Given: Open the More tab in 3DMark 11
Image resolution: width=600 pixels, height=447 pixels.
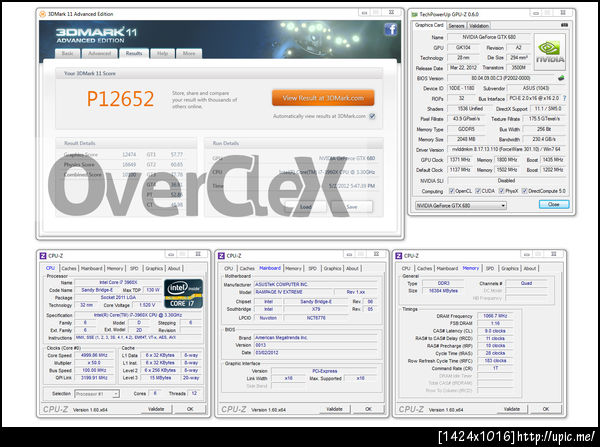Looking at the screenshot, I should pyautogui.click(x=189, y=54).
